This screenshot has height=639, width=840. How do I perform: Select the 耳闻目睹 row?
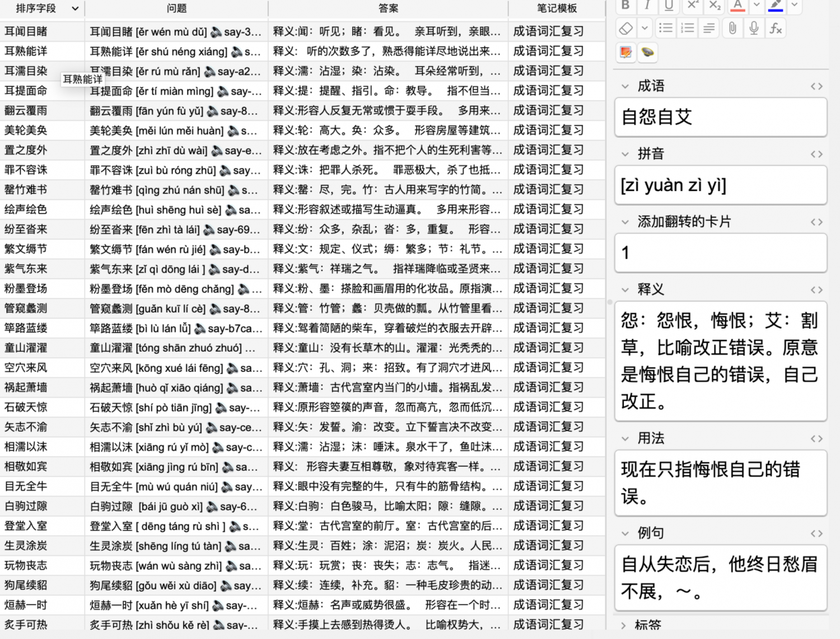(302, 31)
